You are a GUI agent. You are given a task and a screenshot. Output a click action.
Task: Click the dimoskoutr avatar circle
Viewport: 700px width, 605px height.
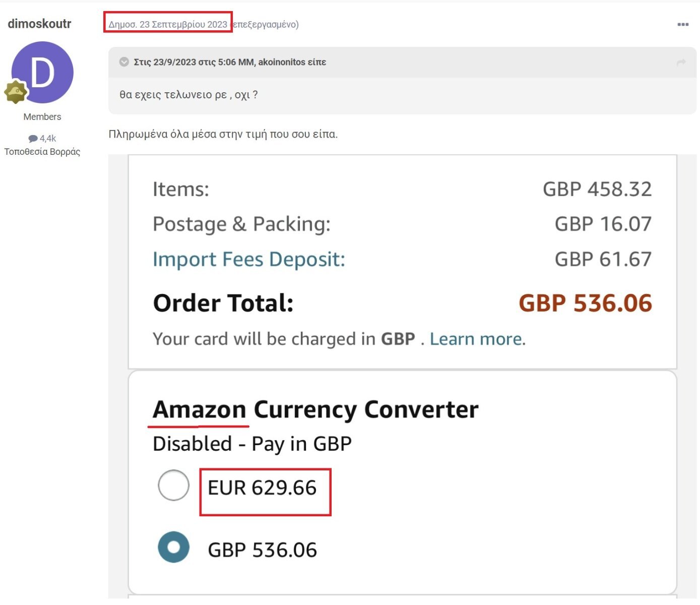point(42,72)
